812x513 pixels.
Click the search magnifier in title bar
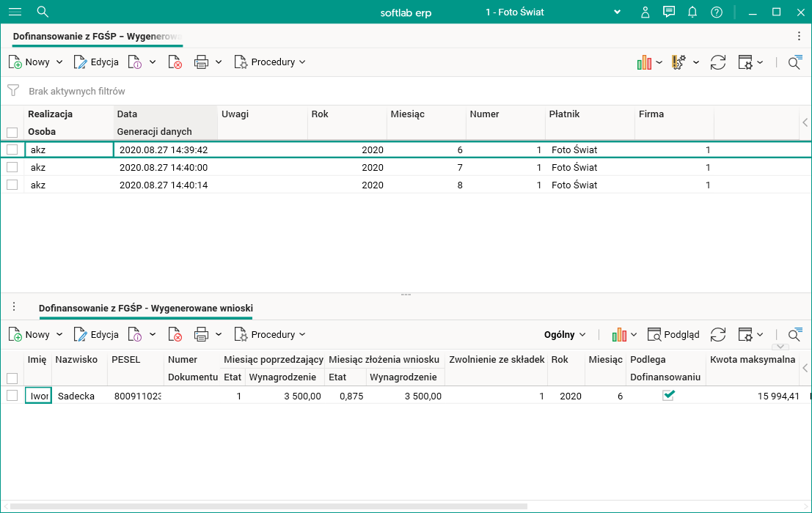point(43,12)
